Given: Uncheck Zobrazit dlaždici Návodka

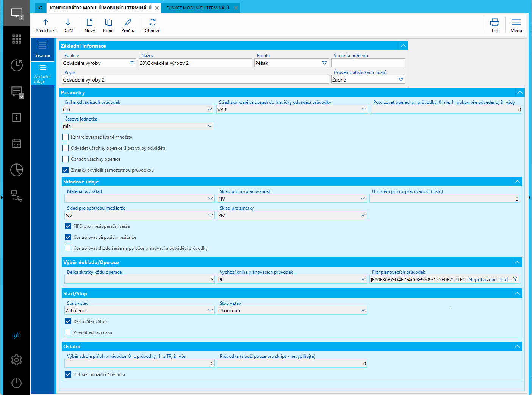Looking at the screenshot, I should (x=68, y=375).
